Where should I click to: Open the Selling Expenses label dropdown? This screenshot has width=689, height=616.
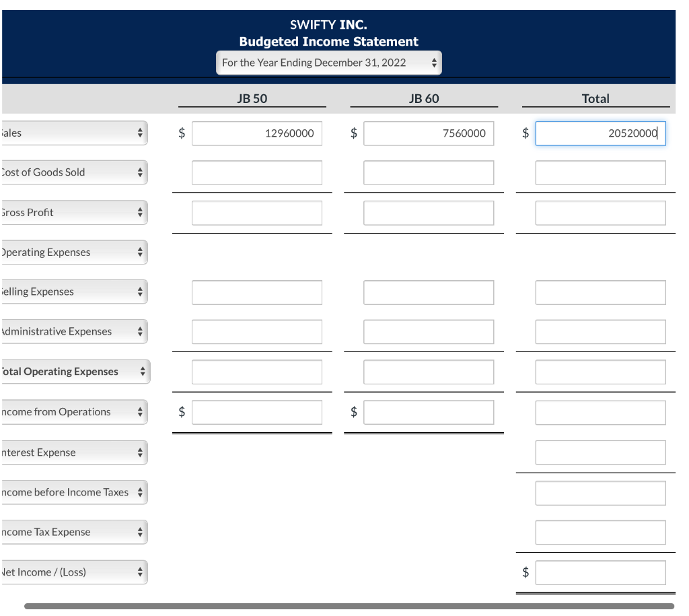click(74, 292)
